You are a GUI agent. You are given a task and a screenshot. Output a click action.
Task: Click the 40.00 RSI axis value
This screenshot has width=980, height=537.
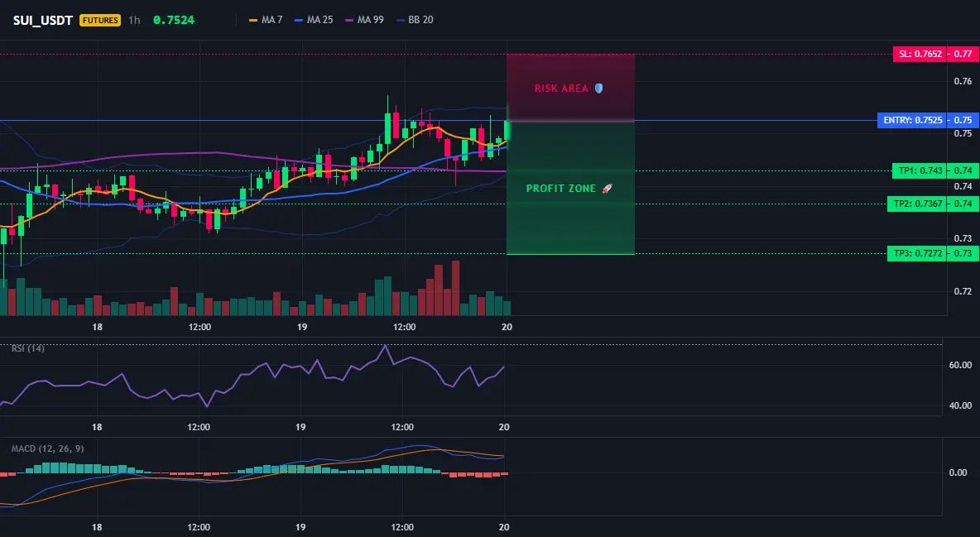coord(960,405)
